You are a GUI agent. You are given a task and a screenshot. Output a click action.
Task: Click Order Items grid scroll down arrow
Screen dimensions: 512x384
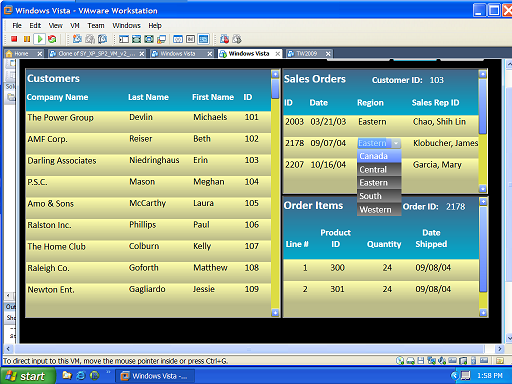pyautogui.click(x=483, y=313)
